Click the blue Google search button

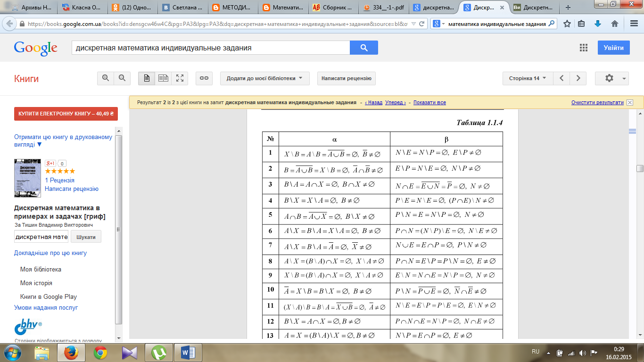click(364, 48)
